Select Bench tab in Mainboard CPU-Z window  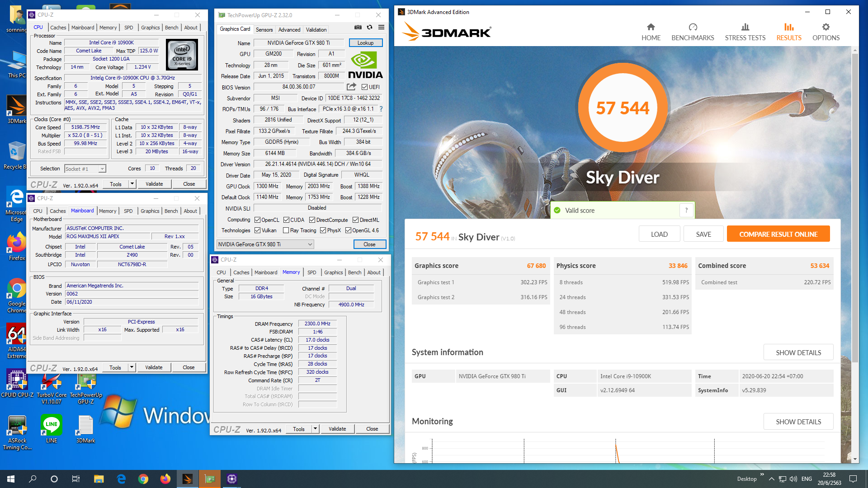point(171,211)
